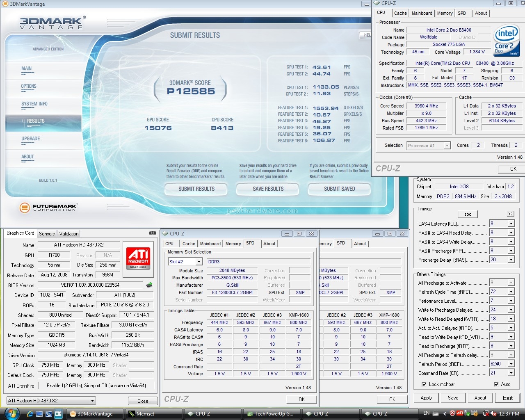The image size is (525, 420).
Task: Toggle the Lock mchbar checkbox
Action: pos(424,384)
